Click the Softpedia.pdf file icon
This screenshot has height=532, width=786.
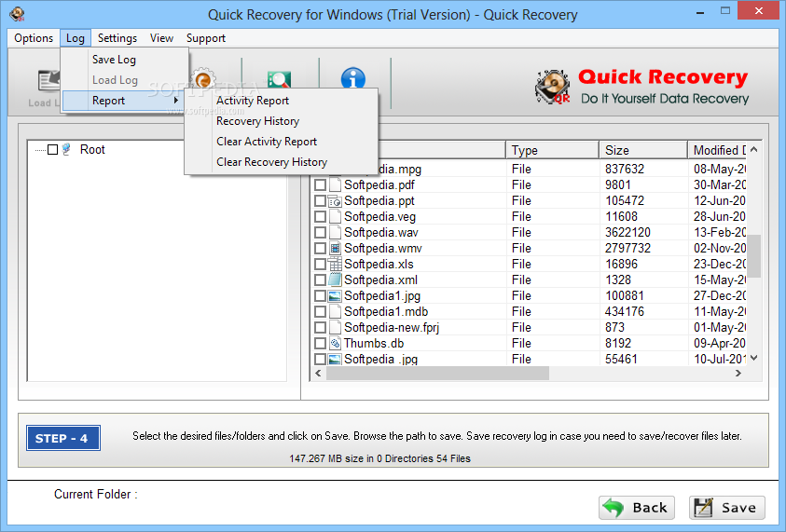(x=335, y=184)
